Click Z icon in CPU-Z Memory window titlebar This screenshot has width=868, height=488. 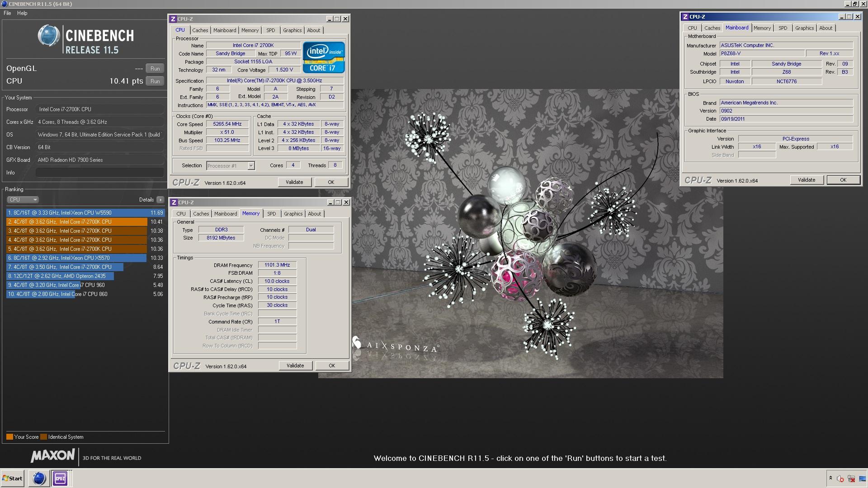pyautogui.click(x=174, y=202)
